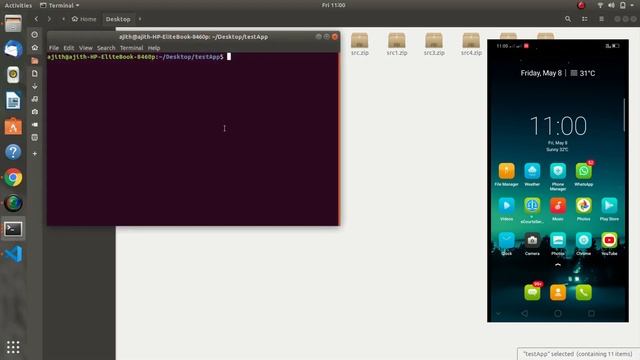The width and height of the screenshot is (640, 360).
Task: Open Show Applications grid in dock
Action: pyautogui.click(x=13, y=347)
